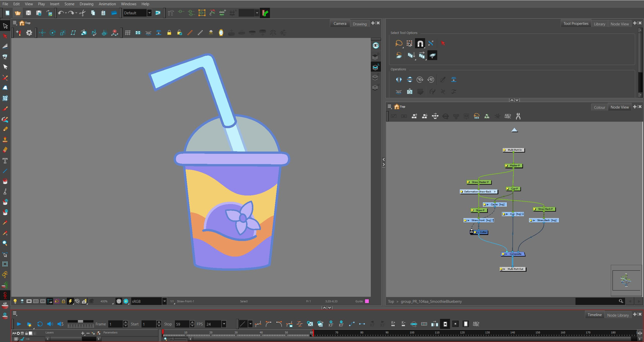The image size is (644, 342).
Task: Open the Animation menu
Action: coord(107,4)
